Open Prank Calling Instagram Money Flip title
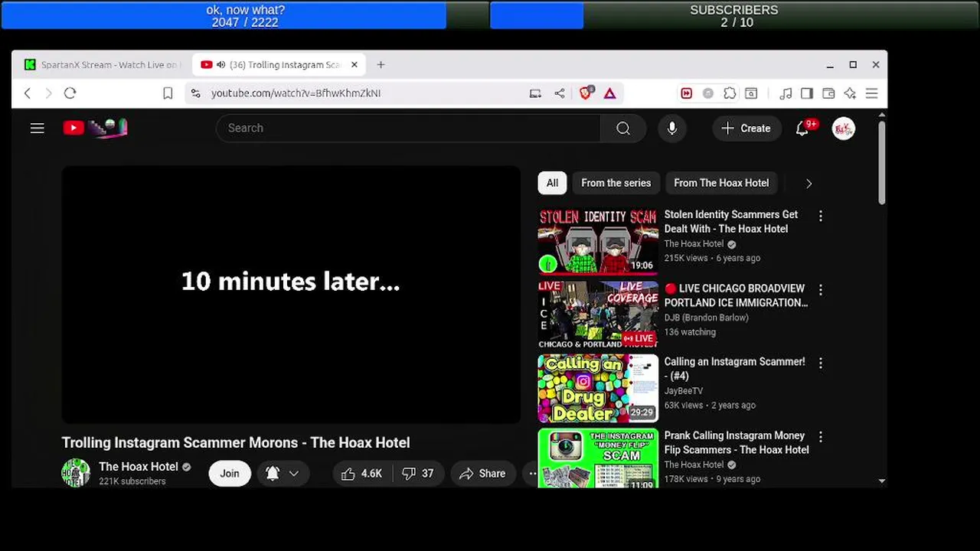 (x=737, y=442)
